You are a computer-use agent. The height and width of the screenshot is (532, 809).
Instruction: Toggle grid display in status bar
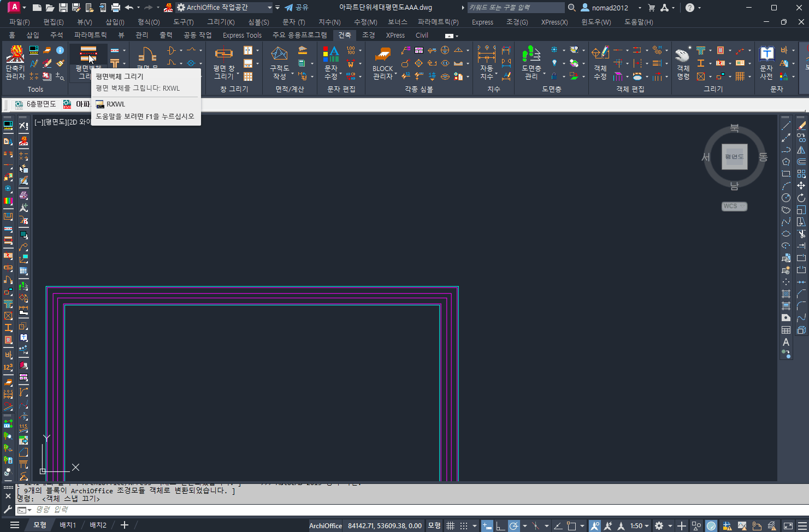click(x=450, y=525)
